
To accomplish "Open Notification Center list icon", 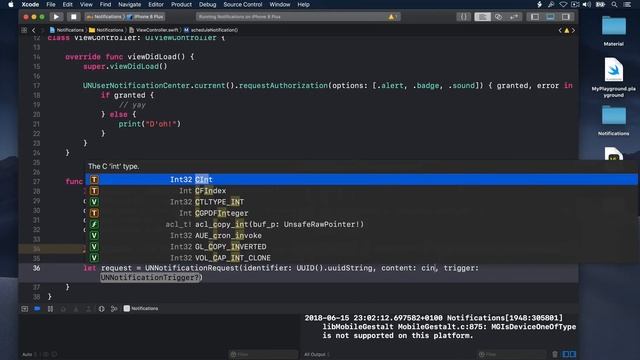I will [x=627, y=4].
